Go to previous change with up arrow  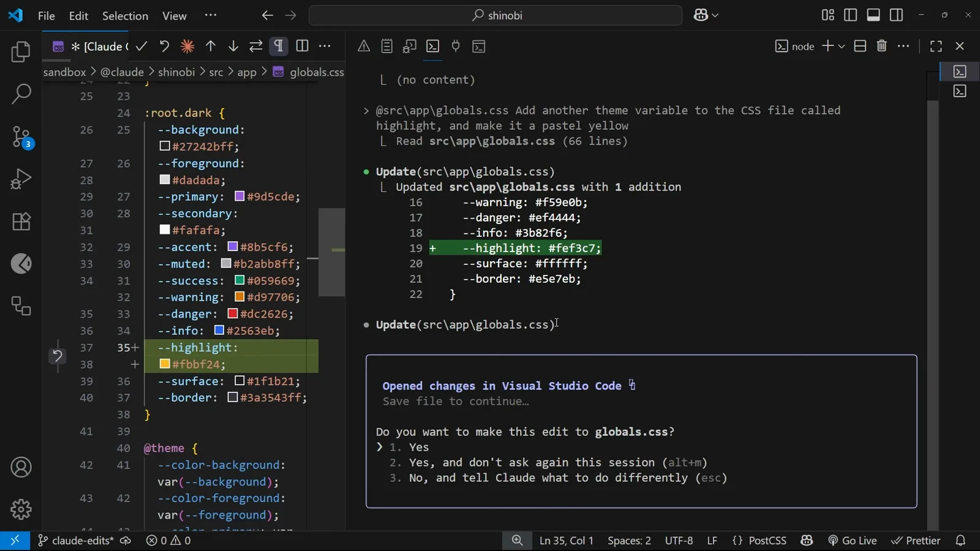pos(211,46)
